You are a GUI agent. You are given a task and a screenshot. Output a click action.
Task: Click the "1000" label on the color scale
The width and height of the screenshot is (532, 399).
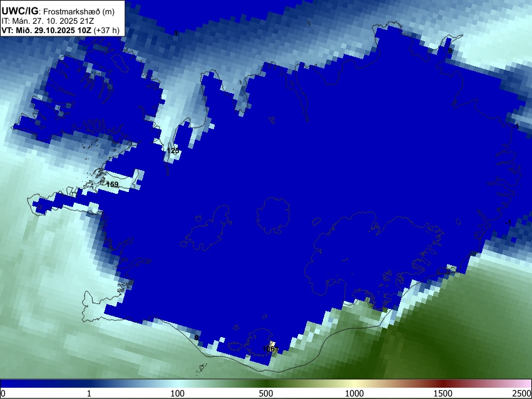tap(354, 393)
